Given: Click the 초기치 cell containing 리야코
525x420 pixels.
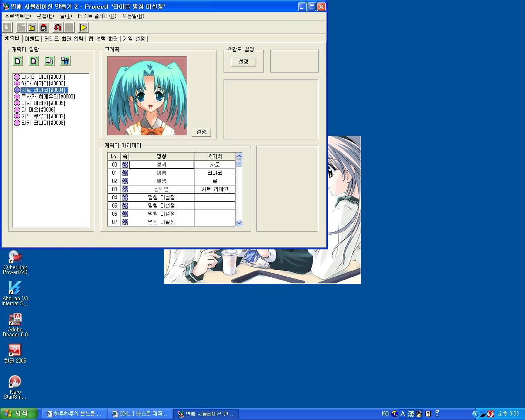Looking at the screenshot, I should coord(215,173).
